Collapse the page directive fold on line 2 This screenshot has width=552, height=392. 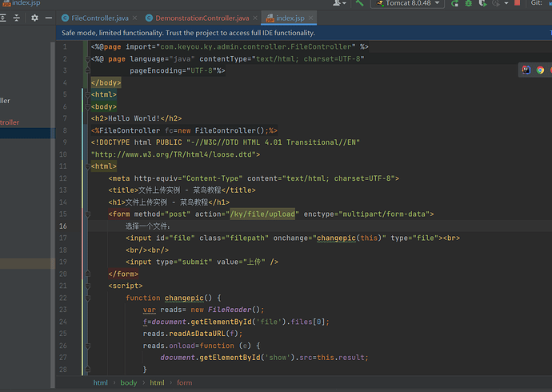(x=88, y=59)
